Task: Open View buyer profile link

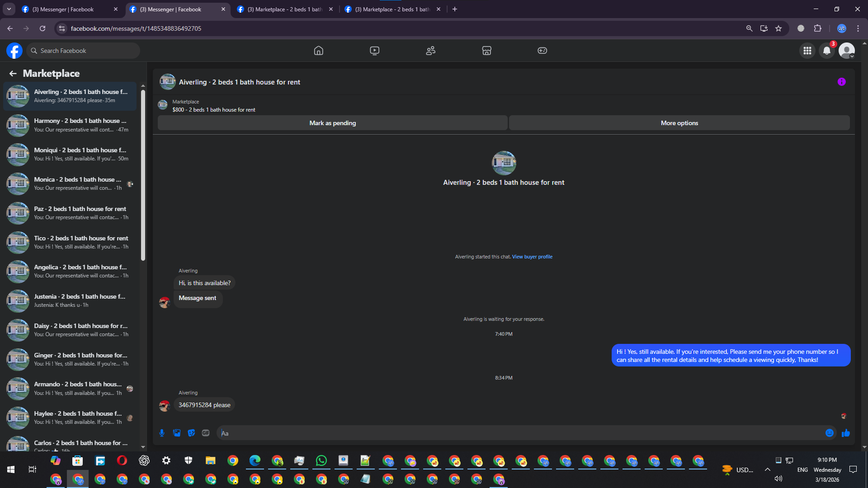Action: point(532,257)
